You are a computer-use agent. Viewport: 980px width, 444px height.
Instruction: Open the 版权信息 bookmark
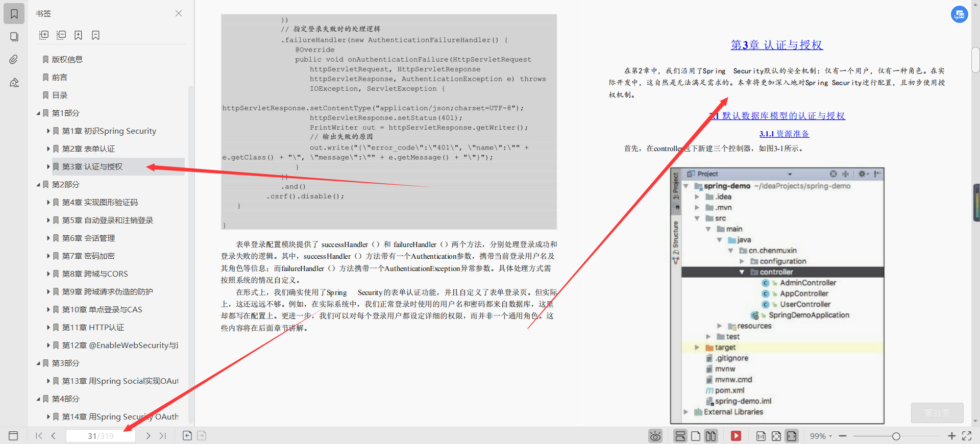tap(67, 59)
